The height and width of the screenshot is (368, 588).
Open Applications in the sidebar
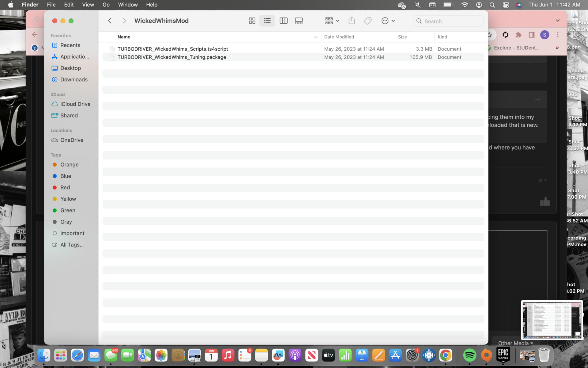[x=70, y=57]
